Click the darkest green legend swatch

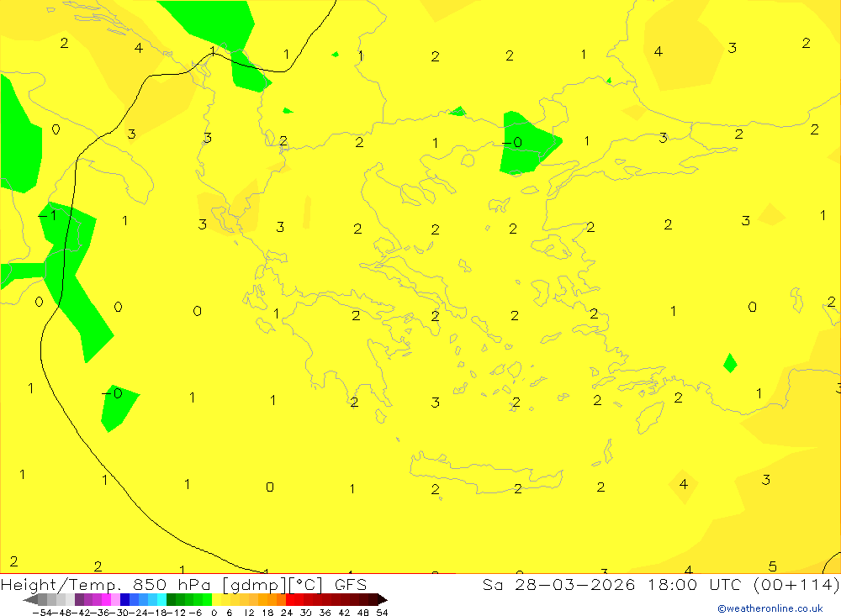tap(171, 600)
